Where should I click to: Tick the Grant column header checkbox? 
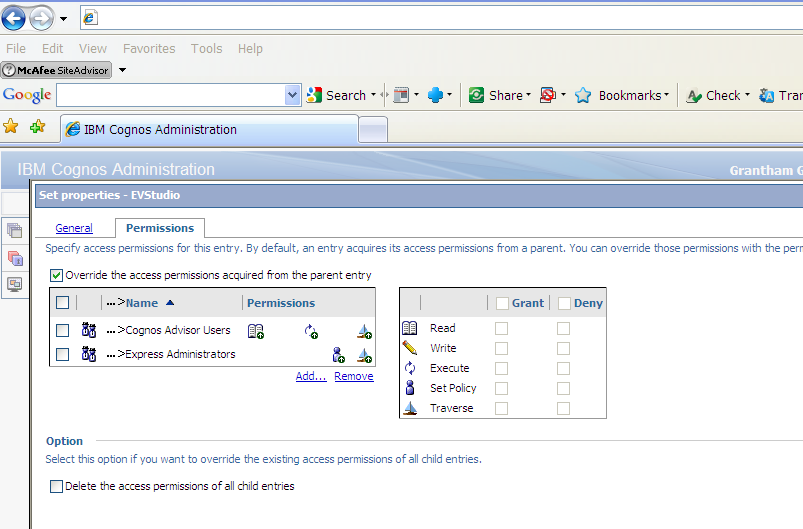(502, 303)
